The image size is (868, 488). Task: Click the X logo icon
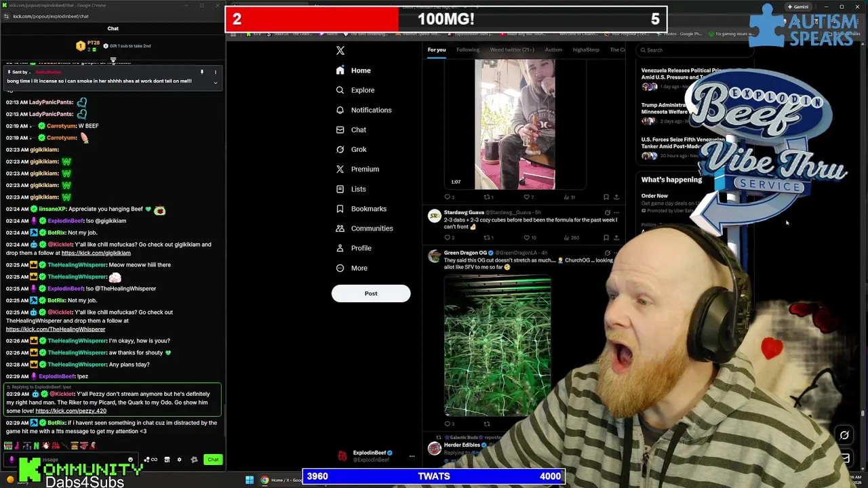point(340,51)
